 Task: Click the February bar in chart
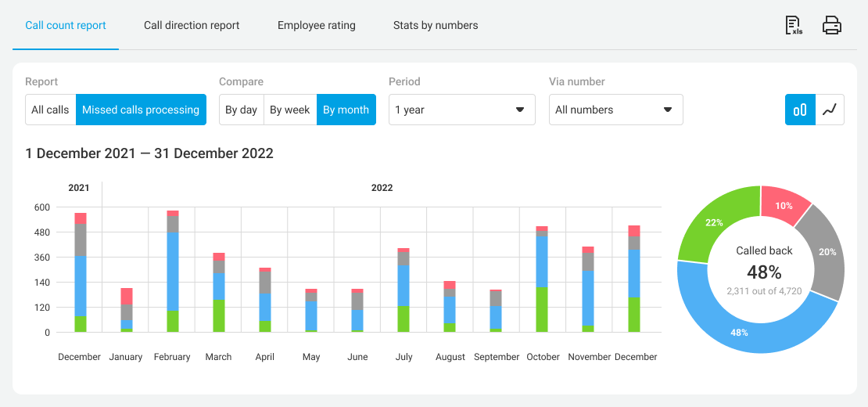(172, 274)
